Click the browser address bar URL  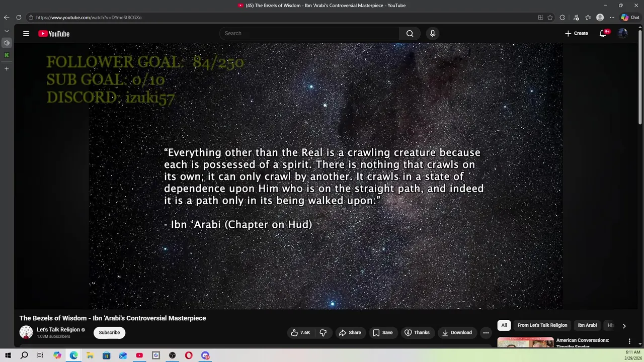[x=89, y=18]
